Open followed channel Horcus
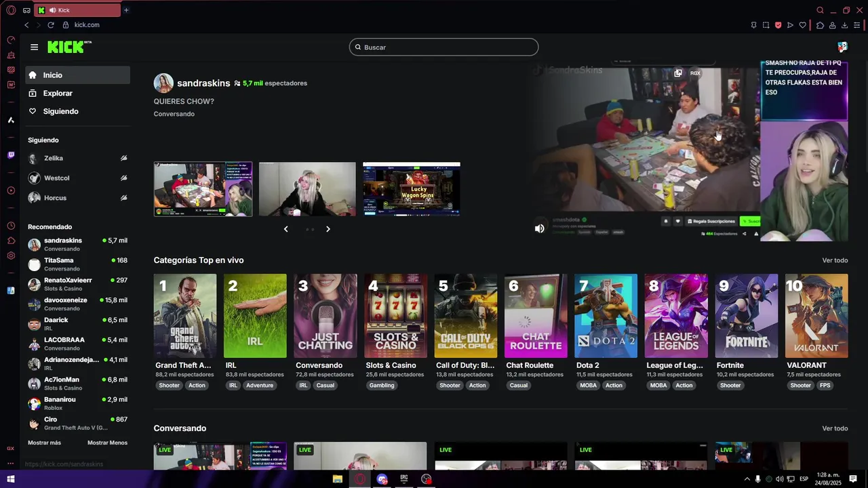 click(77, 198)
